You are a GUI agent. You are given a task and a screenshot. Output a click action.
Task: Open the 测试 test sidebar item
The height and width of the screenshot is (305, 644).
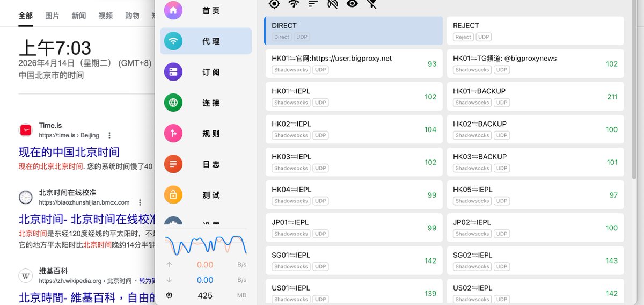(206, 195)
